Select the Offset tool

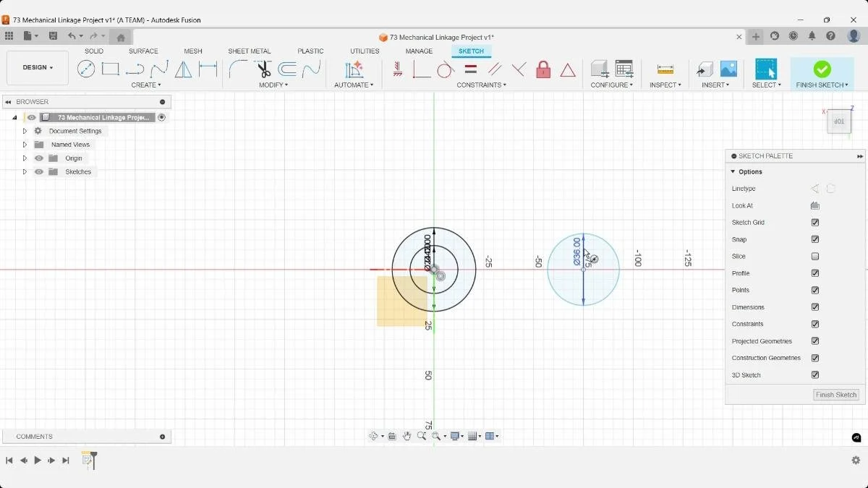coord(287,69)
